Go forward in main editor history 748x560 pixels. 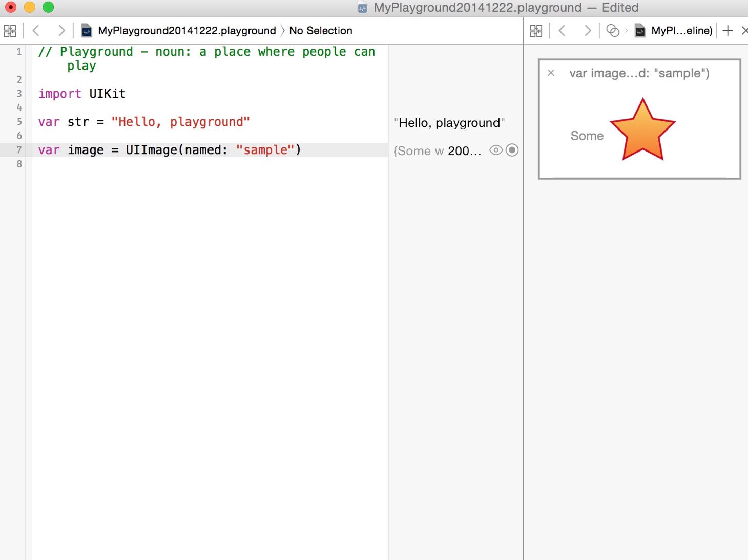(x=61, y=31)
